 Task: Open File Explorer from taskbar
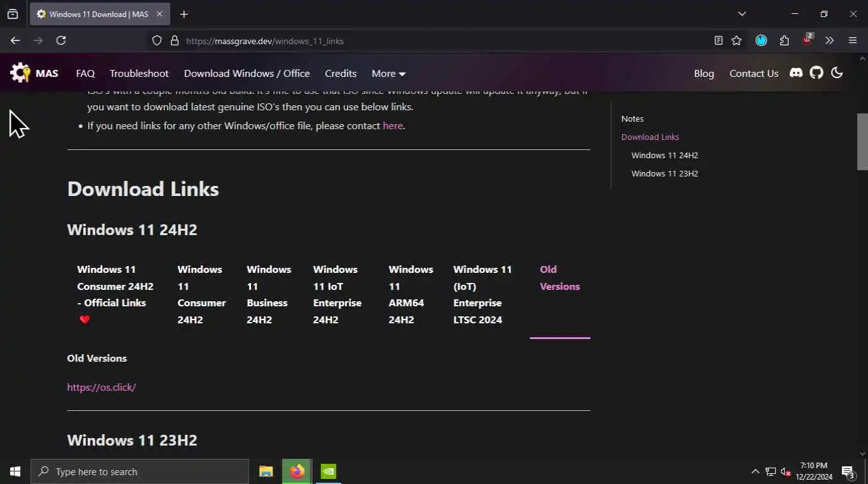266,471
